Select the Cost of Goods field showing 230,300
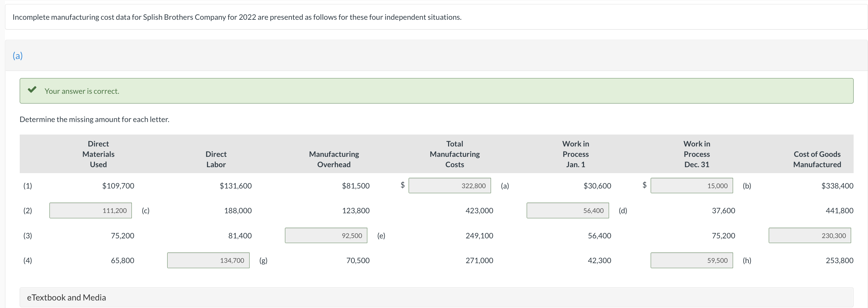Image resolution: width=868 pixels, height=308 pixels. coord(810,235)
